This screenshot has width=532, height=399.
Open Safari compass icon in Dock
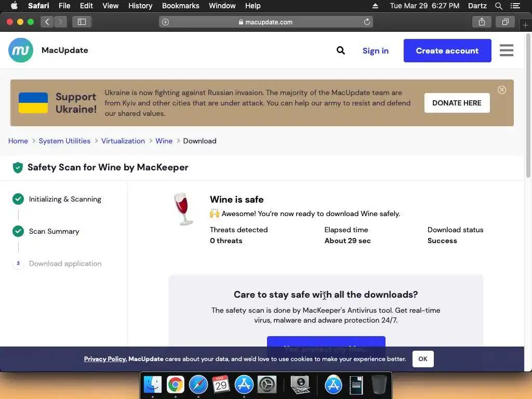coord(198,385)
